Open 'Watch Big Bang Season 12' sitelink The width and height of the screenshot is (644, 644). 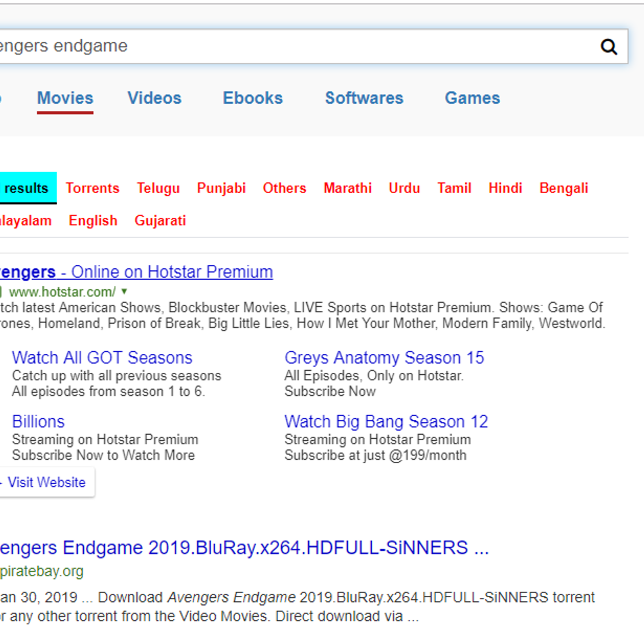tap(386, 422)
